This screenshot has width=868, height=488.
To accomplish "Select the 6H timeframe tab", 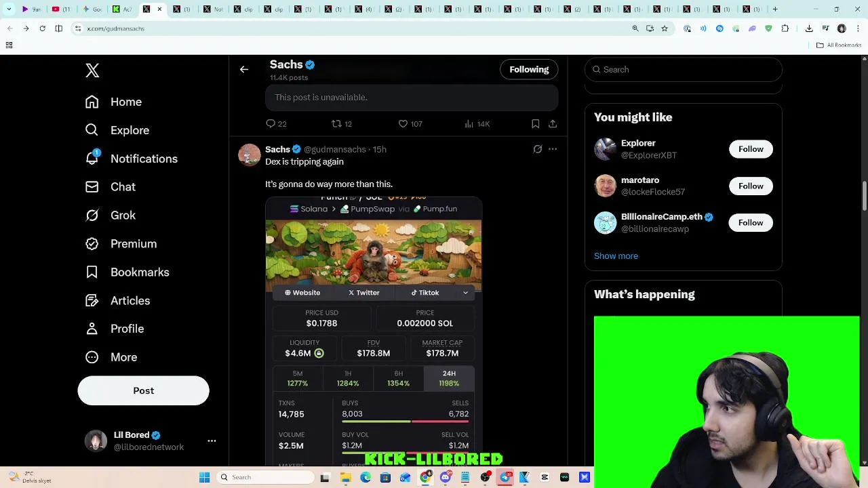I will pyautogui.click(x=399, y=378).
